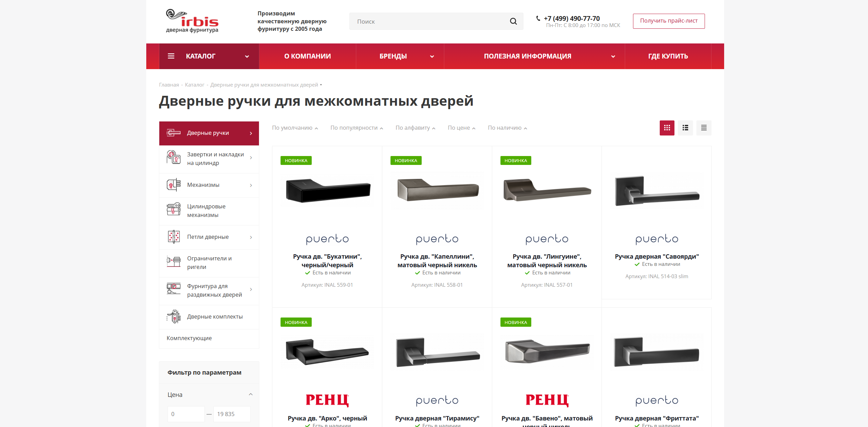Click the search magnifier icon
The width and height of the screenshot is (868, 427).
513,21
